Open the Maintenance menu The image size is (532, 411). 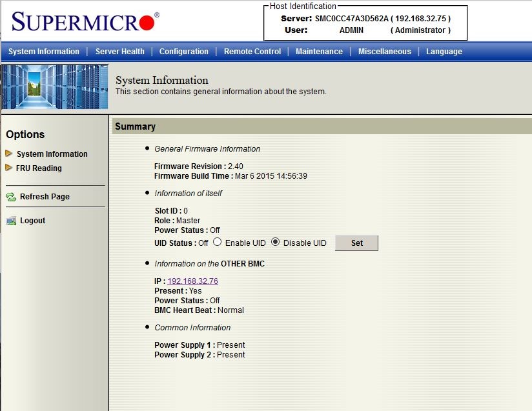click(319, 52)
